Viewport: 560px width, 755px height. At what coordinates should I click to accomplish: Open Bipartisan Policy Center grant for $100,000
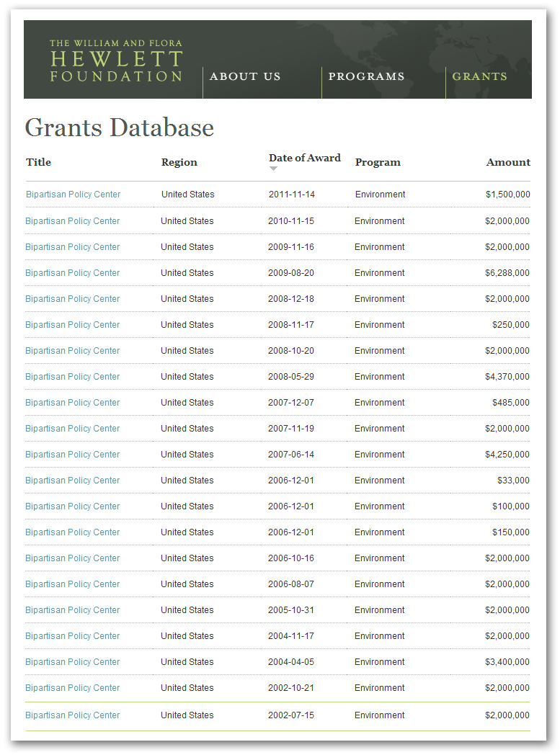click(72, 507)
